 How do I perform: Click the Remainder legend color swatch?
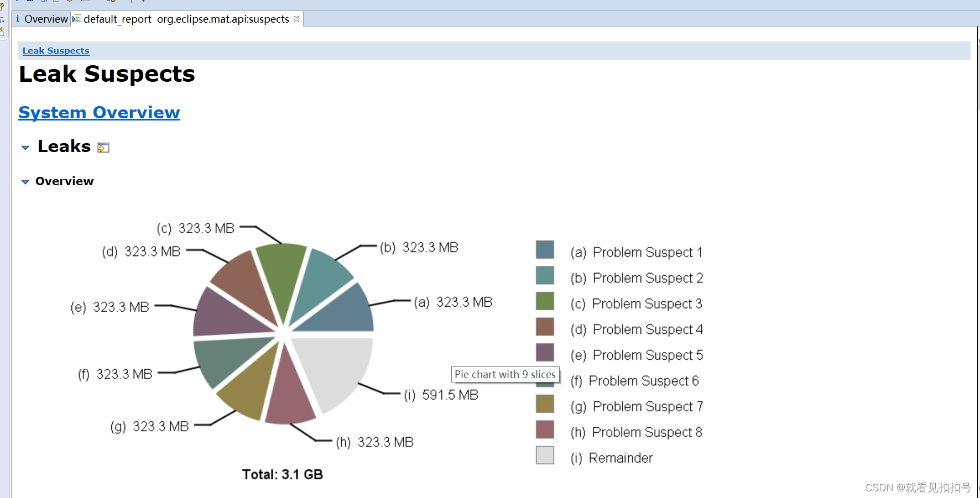pyautogui.click(x=545, y=455)
